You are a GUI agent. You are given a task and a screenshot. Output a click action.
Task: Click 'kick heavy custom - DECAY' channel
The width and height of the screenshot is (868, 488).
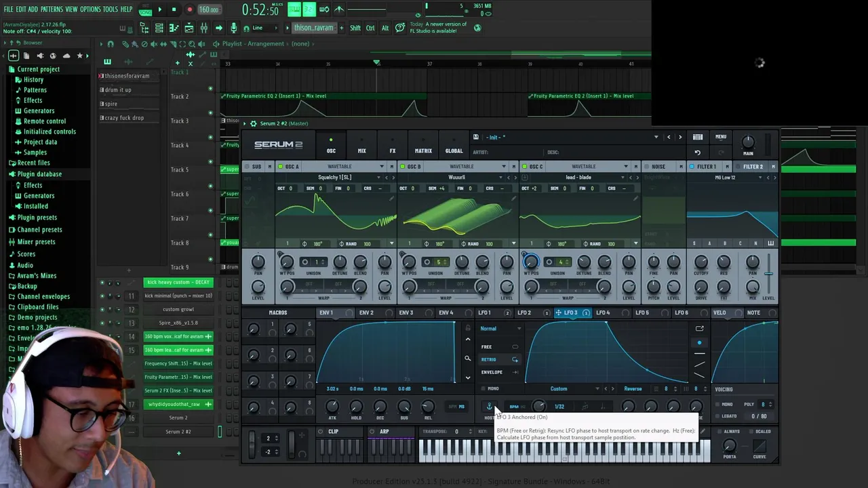(x=178, y=282)
